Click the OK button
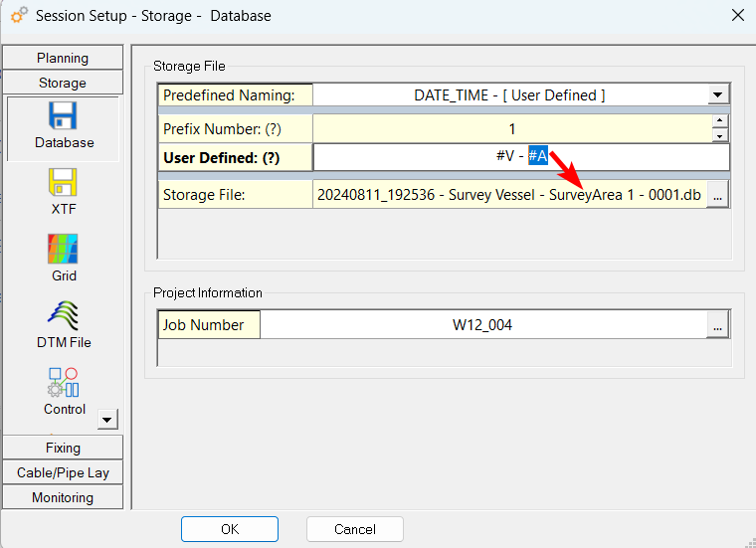Viewport: 756px width, 548px height. point(230,529)
